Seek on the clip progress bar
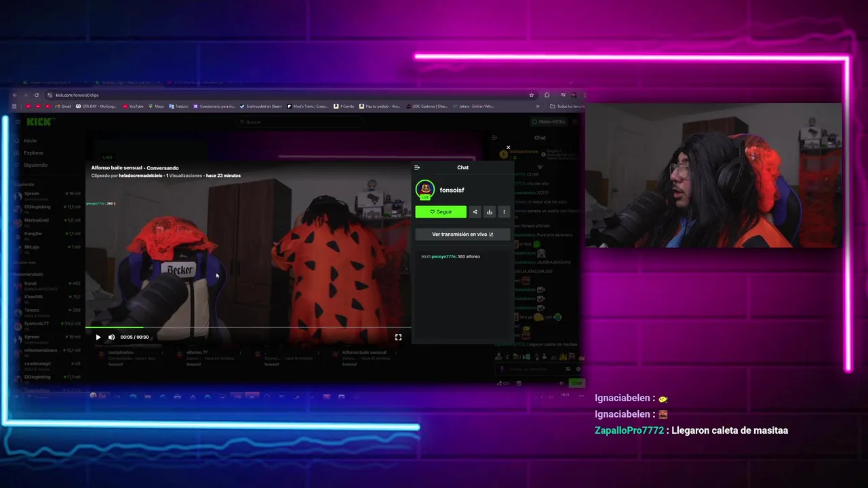Viewport: 868px width, 488px height. (248, 327)
